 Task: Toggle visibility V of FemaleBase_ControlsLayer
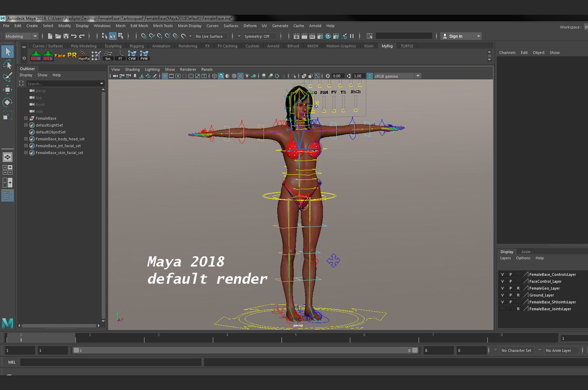502,274
